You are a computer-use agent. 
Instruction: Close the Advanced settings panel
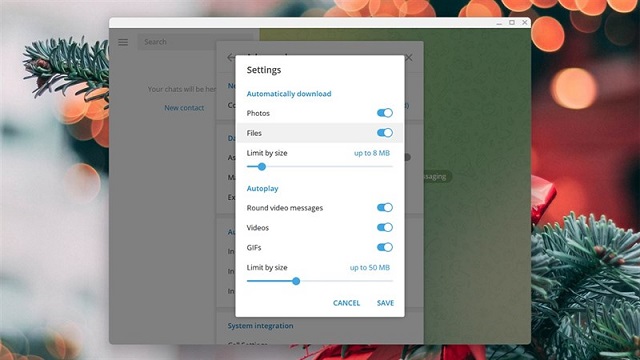409,58
